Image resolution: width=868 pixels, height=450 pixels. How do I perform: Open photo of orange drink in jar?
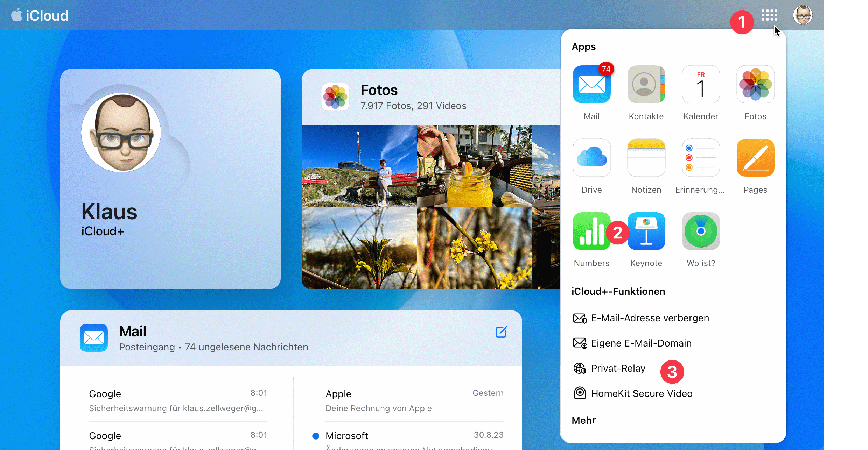coord(475,166)
